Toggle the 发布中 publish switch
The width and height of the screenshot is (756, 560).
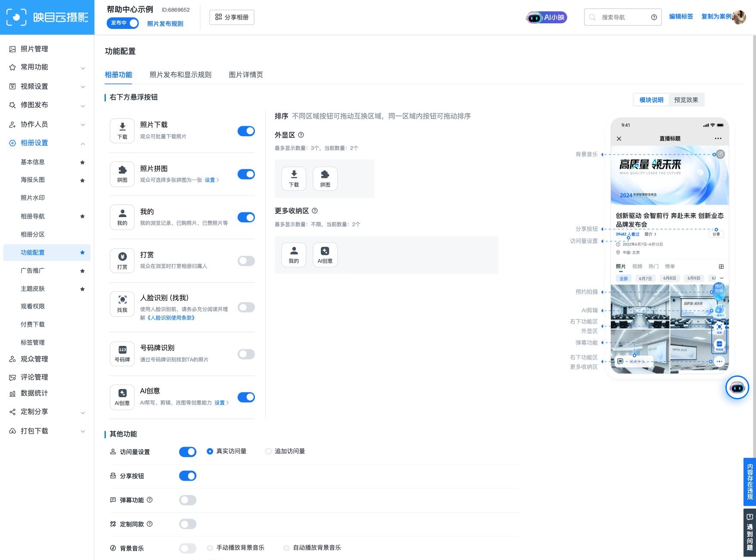123,23
